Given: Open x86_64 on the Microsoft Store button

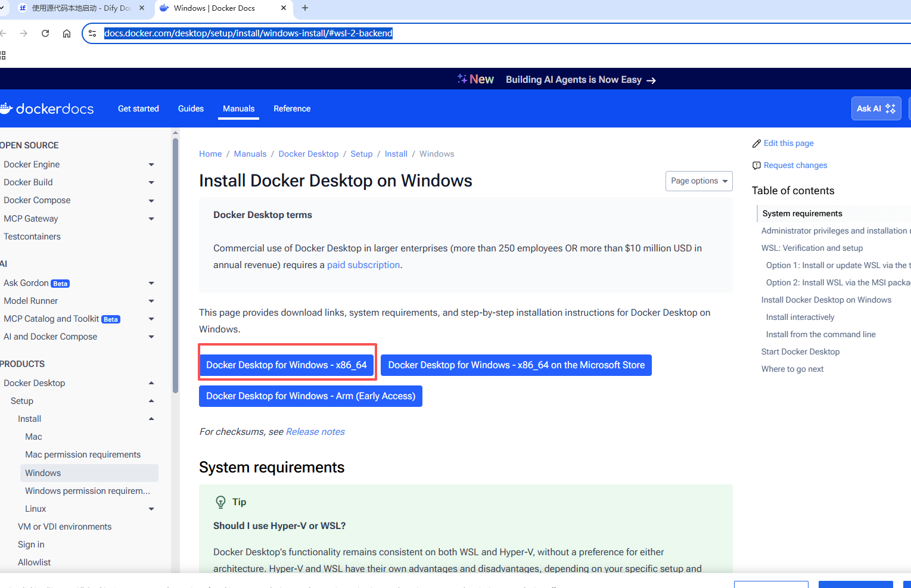Looking at the screenshot, I should point(517,365).
